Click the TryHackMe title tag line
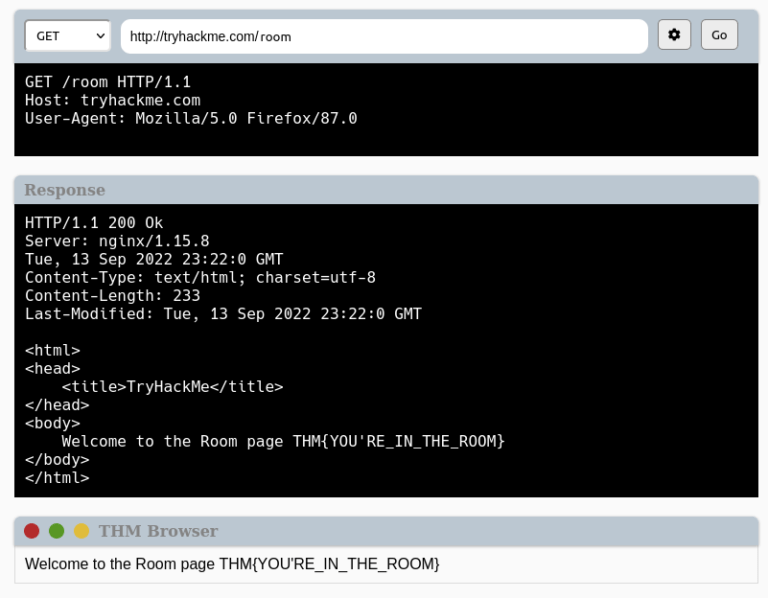The width and height of the screenshot is (768, 598). pyautogui.click(x=172, y=387)
